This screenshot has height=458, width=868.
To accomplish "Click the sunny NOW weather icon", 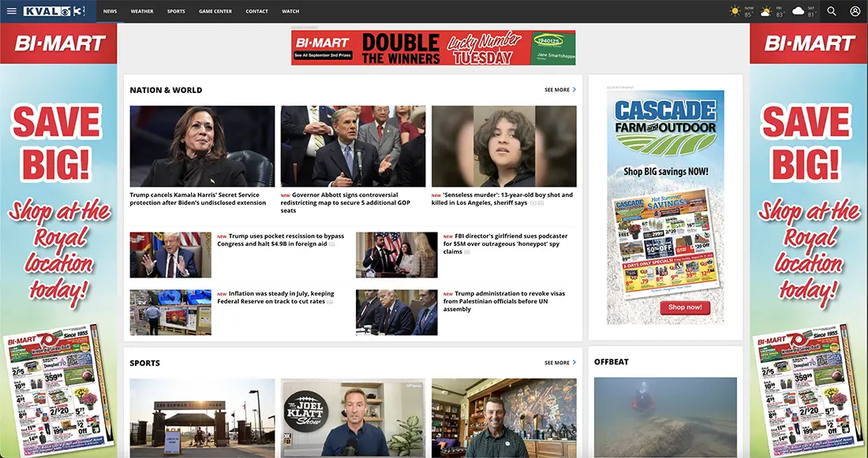I will (735, 11).
